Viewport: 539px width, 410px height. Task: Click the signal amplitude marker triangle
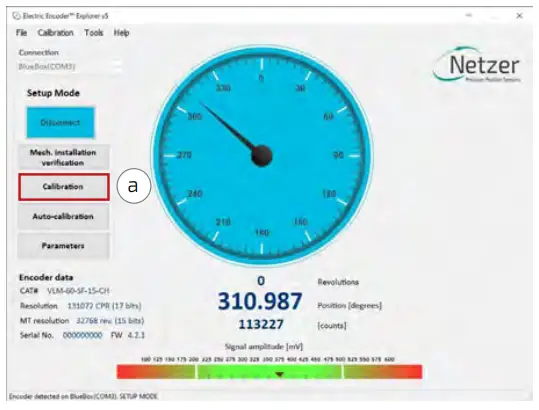[x=279, y=374]
